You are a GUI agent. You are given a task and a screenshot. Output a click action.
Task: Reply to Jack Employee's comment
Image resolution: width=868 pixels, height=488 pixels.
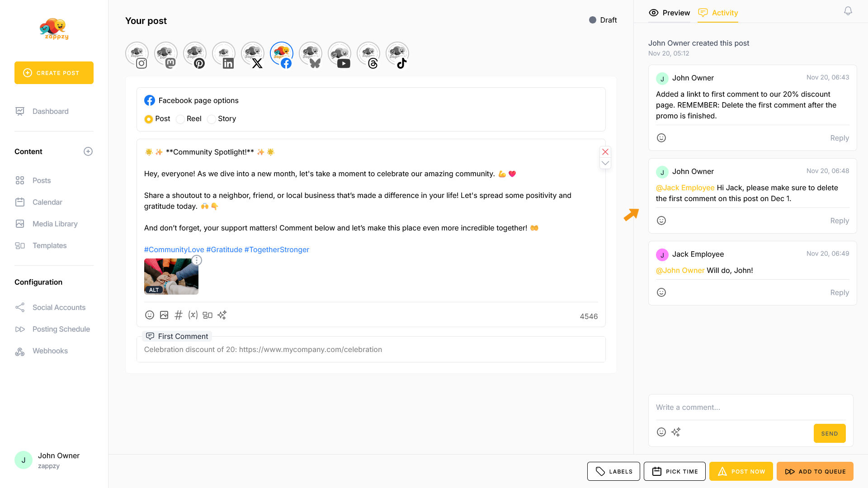pyautogui.click(x=840, y=293)
